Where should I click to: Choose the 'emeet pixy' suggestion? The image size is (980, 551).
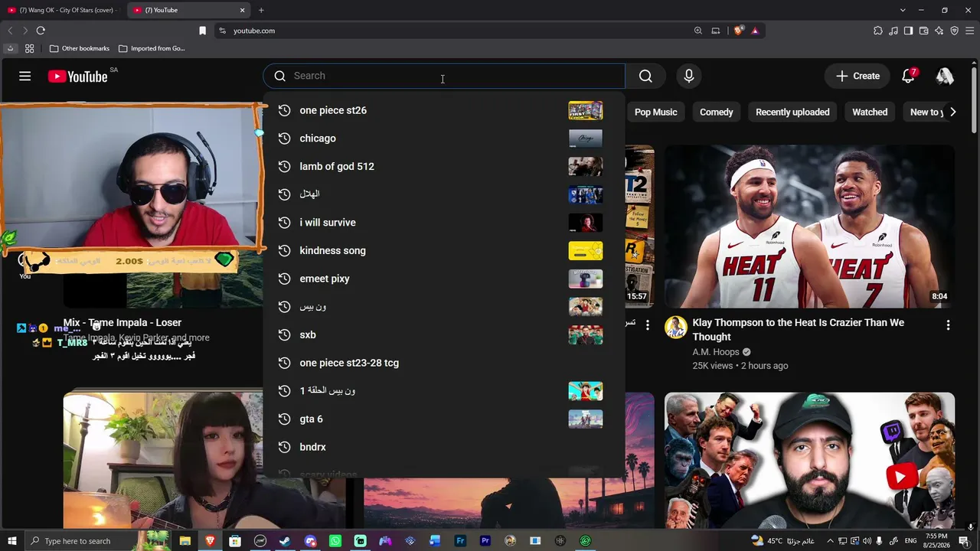(x=444, y=279)
